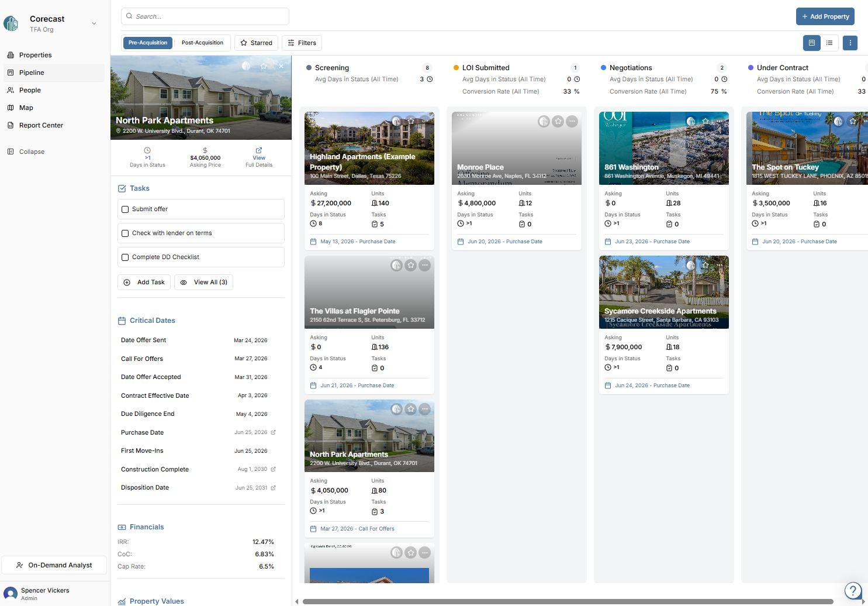Star the Highland Apartments card

tap(411, 121)
